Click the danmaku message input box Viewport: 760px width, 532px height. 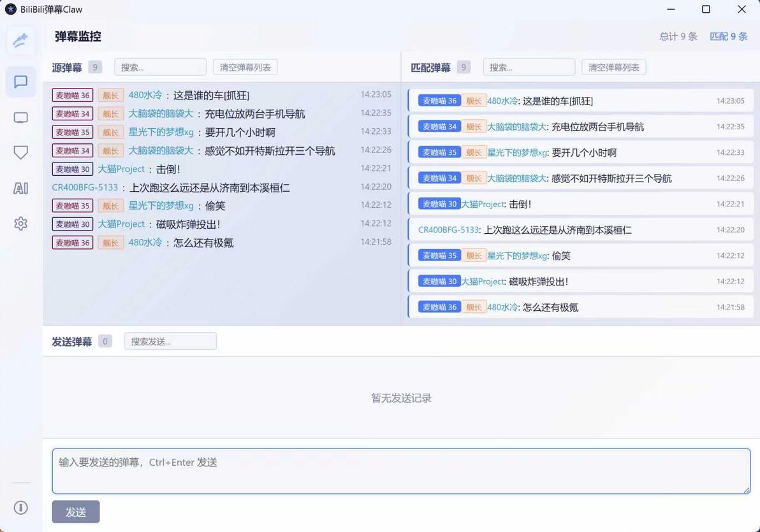click(x=401, y=471)
